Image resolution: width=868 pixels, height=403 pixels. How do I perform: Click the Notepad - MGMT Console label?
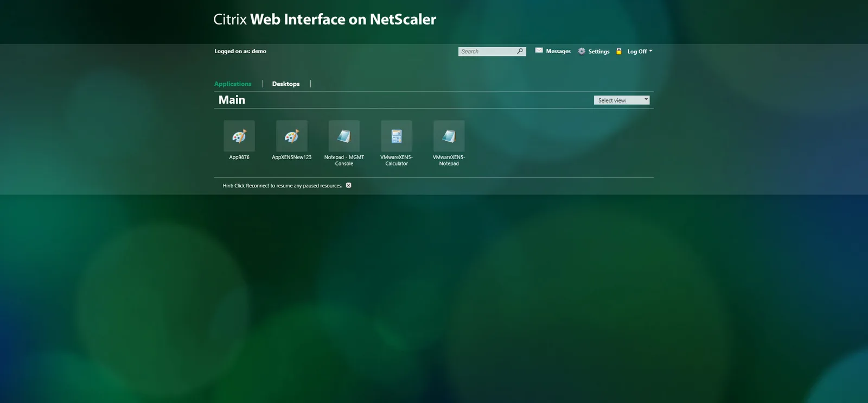[x=344, y=160]
